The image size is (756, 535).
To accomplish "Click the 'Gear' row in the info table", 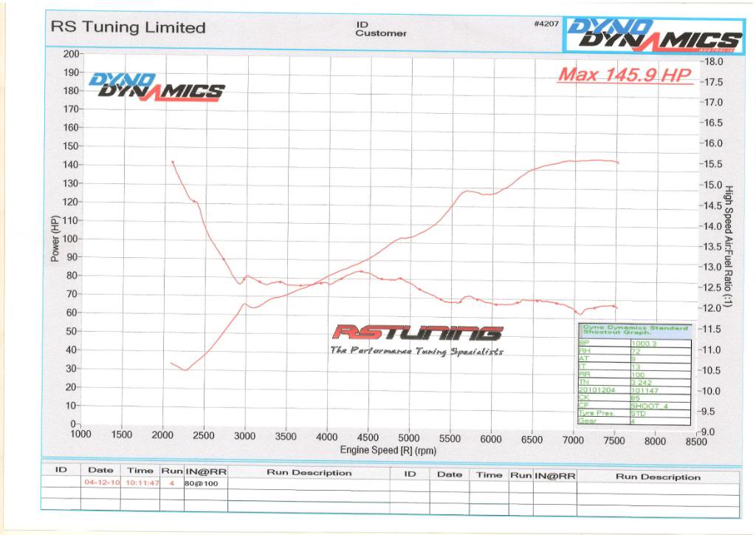I will coord(591,420).
